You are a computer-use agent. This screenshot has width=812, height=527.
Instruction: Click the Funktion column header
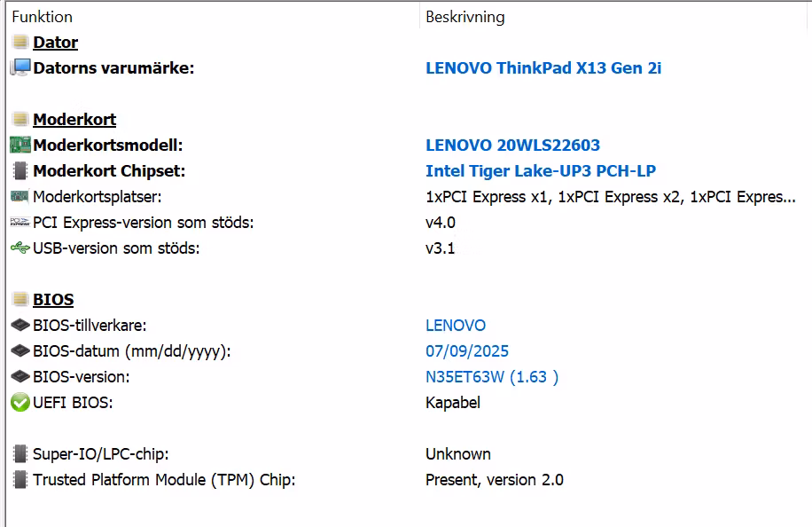click(x=42, y=17)
